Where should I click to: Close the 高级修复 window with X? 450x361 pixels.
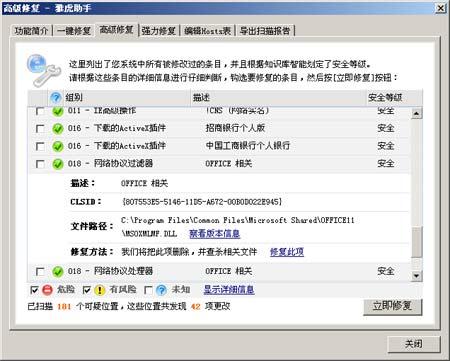coord(441,8)
